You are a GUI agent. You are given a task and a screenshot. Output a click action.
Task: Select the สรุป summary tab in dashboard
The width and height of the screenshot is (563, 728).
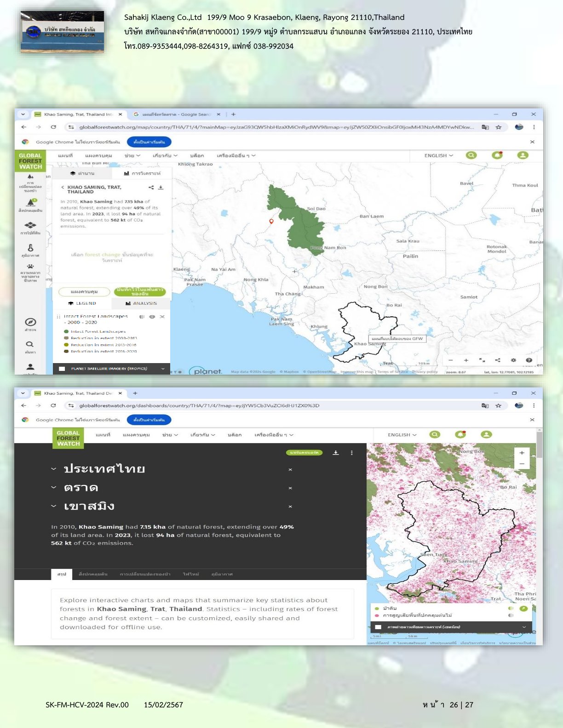(x=62, y=574)
